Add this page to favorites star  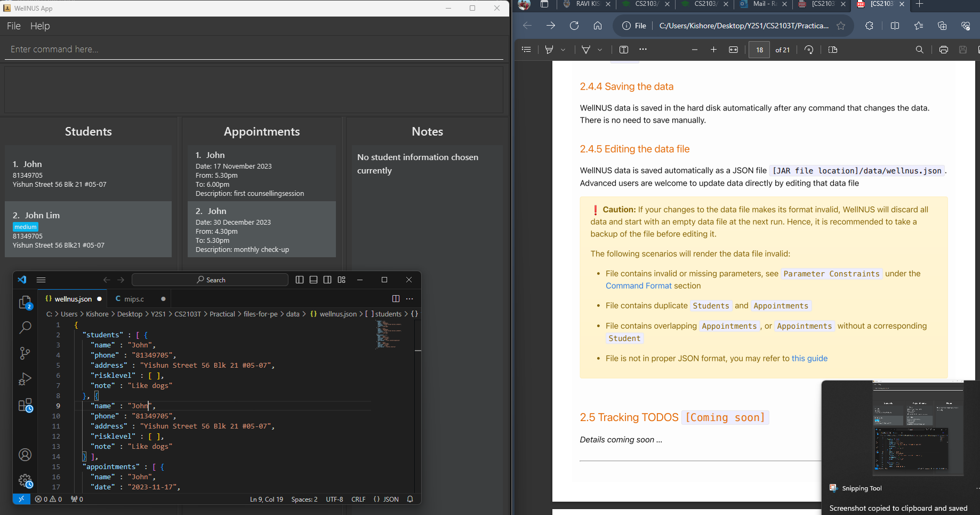click(841, 26)
